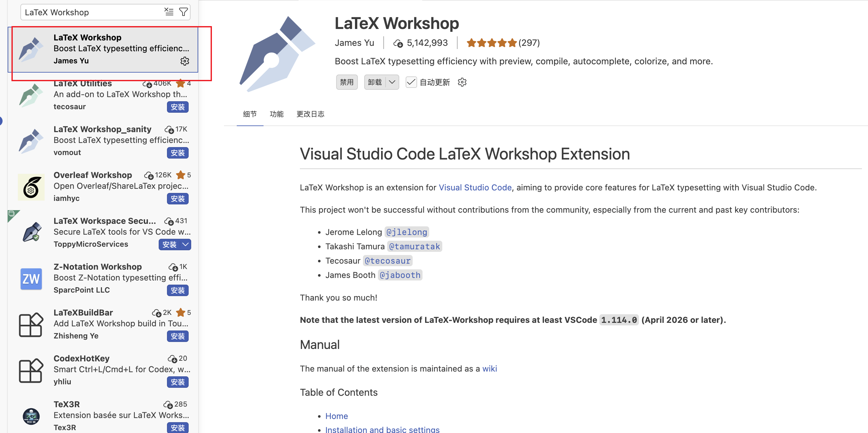This screenshot has width=868, height=433.
Task: Select the Z-Notation Workshop ZW icon
Action: 31,279
